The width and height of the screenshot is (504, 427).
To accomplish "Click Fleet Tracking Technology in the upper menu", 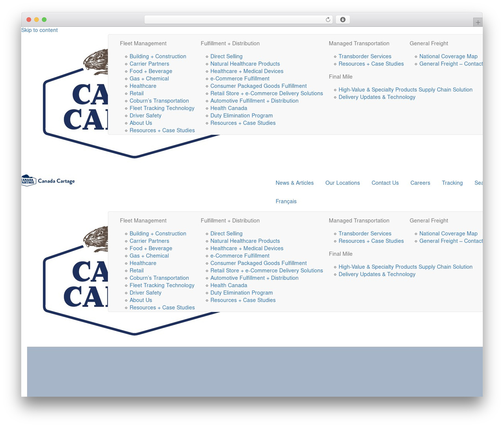I will pyautogui.click(x=162, y=108).
